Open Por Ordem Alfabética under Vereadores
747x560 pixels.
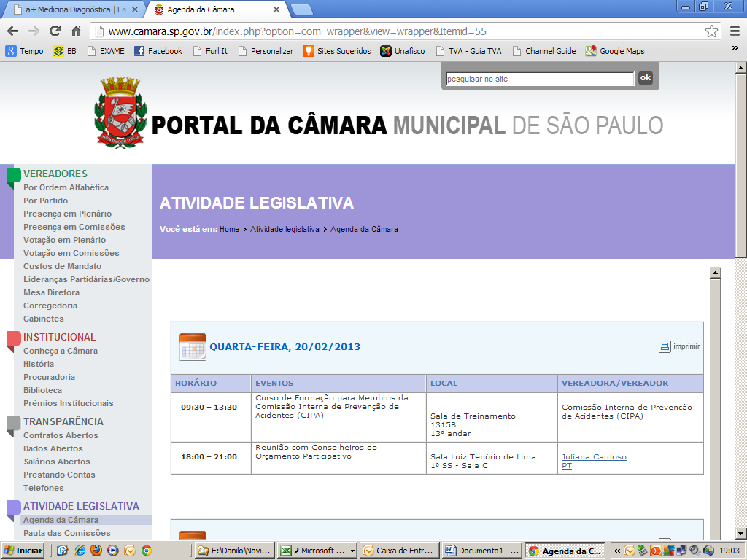[x=66, y=187]
